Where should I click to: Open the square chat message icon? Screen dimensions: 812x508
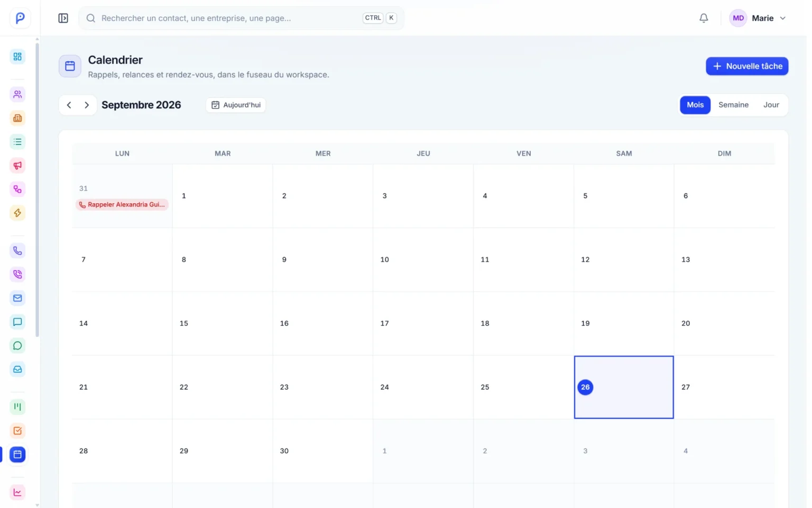(x=17, y=322)
